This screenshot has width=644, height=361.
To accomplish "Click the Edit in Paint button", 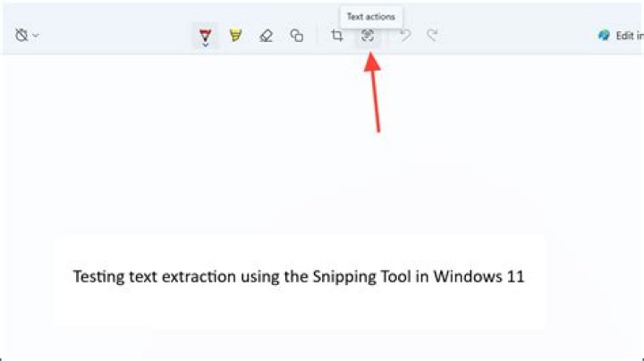I will (x=620, y=36).
